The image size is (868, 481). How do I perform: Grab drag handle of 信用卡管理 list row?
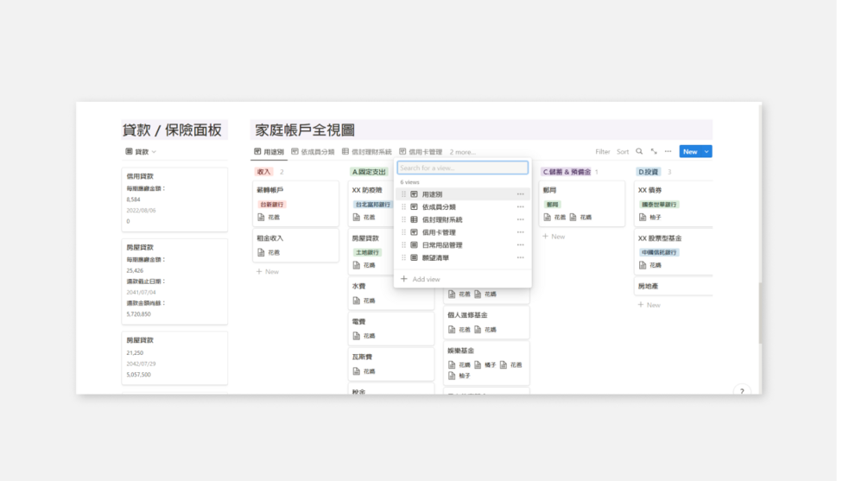tap(403, 232)
